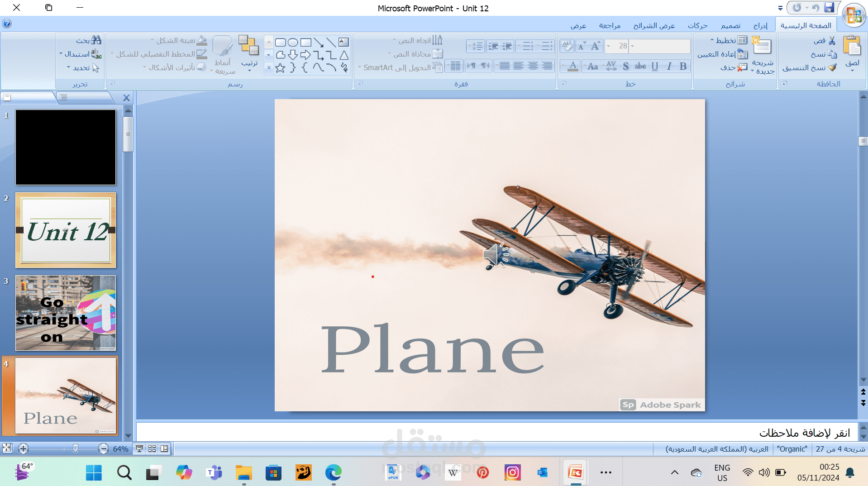Click the Clear Formatting eraser icon
The width and height of the screenshot is (868, 486).
pos(567,46)
